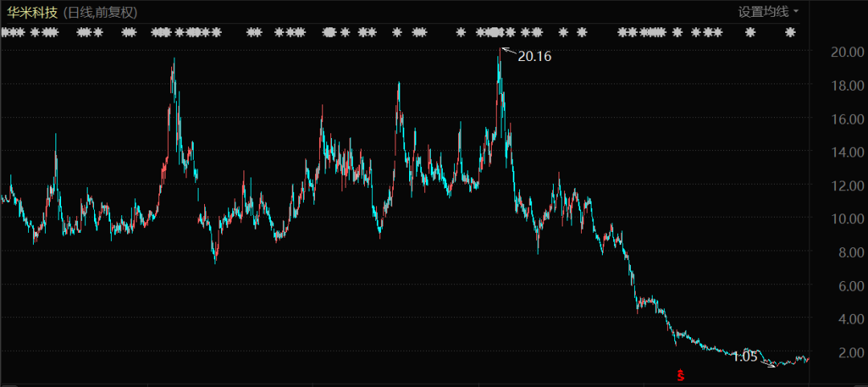Click the 20.00 price axis label

[x=847, y=52]
